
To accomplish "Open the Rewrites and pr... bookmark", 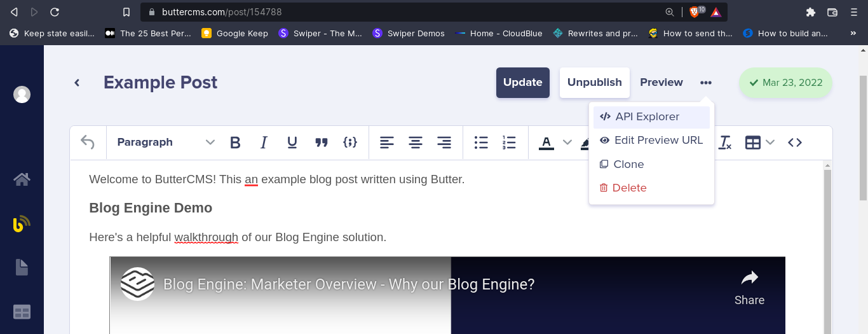I will coord(595,33).
